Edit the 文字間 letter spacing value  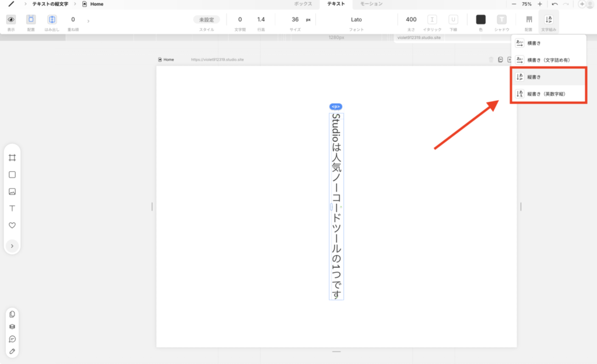pos(240,19)
